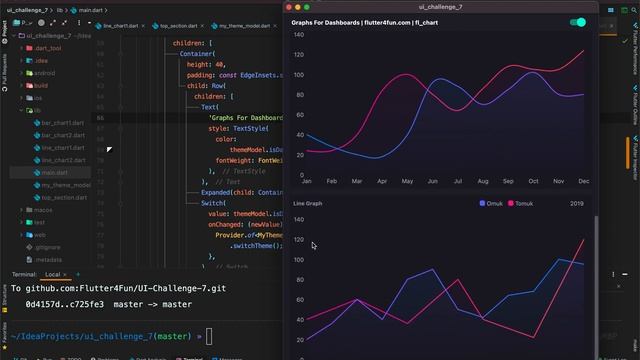Expand the build folder
The width and height of the screenshot is (640, 360).
[x=22, y=86]
